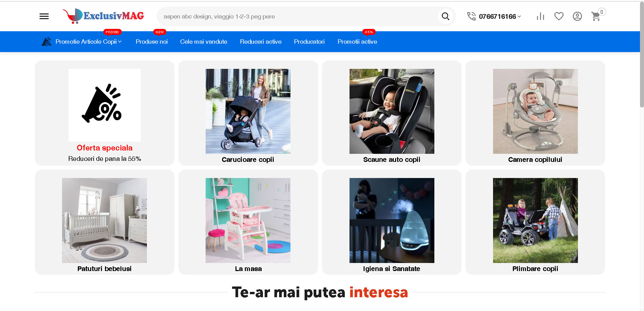Open the Scaune auto copii category label
This screenshot has height=311, width=644.
click(x=392, y=160)
